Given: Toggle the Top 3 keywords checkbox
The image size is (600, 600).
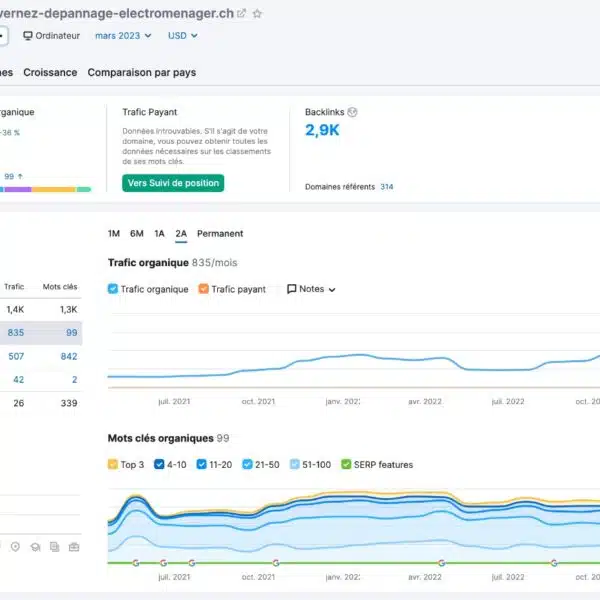Looking at the screenshot, I should point(114,464).
